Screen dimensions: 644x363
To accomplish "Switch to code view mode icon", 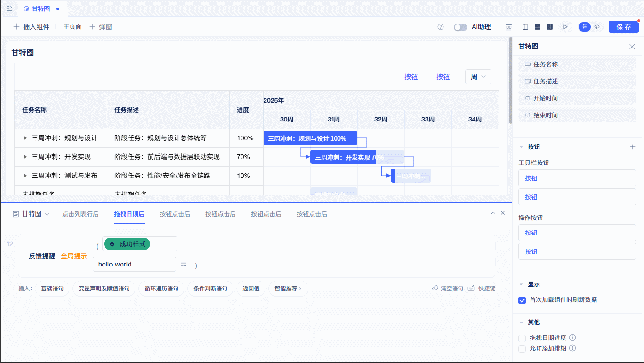I will tap(597, 27).
